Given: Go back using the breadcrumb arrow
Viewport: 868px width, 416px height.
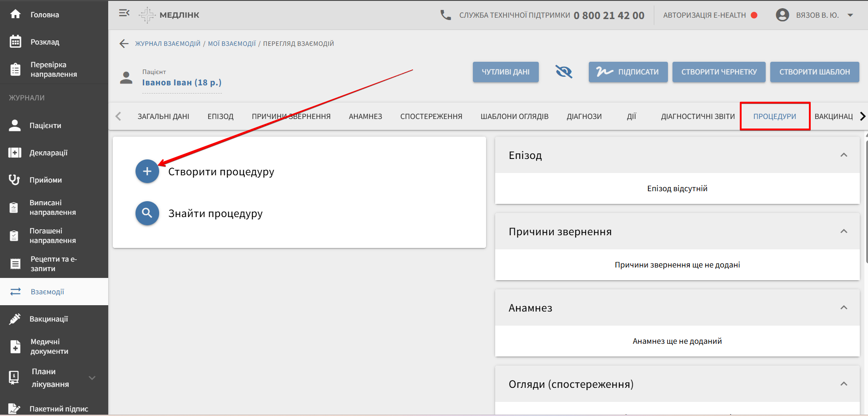Looking at the screenshot, I should (124, 44).
